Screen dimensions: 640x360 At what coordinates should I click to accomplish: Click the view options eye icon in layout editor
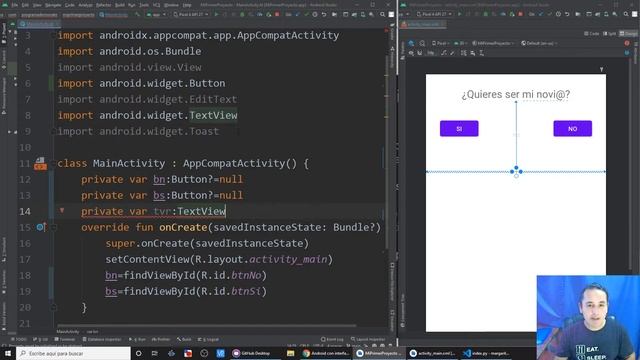click(411, 53)
